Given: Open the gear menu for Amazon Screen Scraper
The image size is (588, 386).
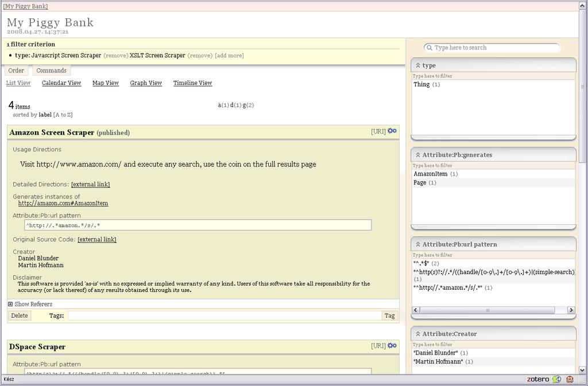Looking at the screenshot, I should click(392, 131).
